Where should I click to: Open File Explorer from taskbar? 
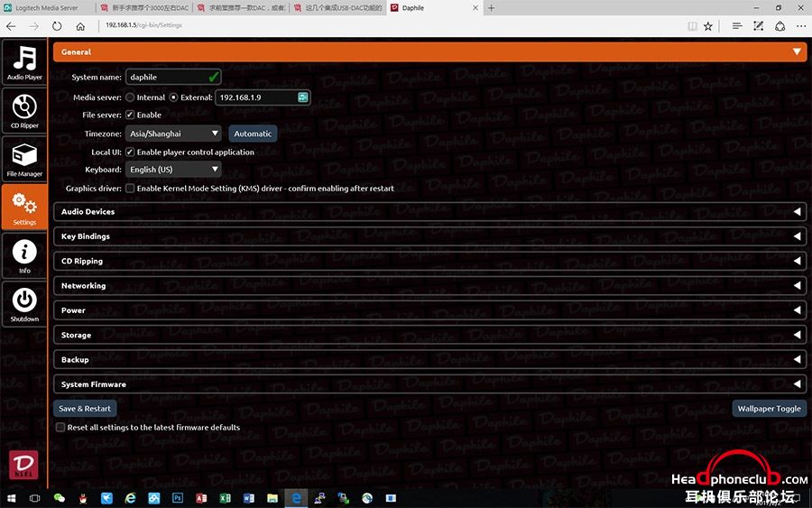pos(272,498)
